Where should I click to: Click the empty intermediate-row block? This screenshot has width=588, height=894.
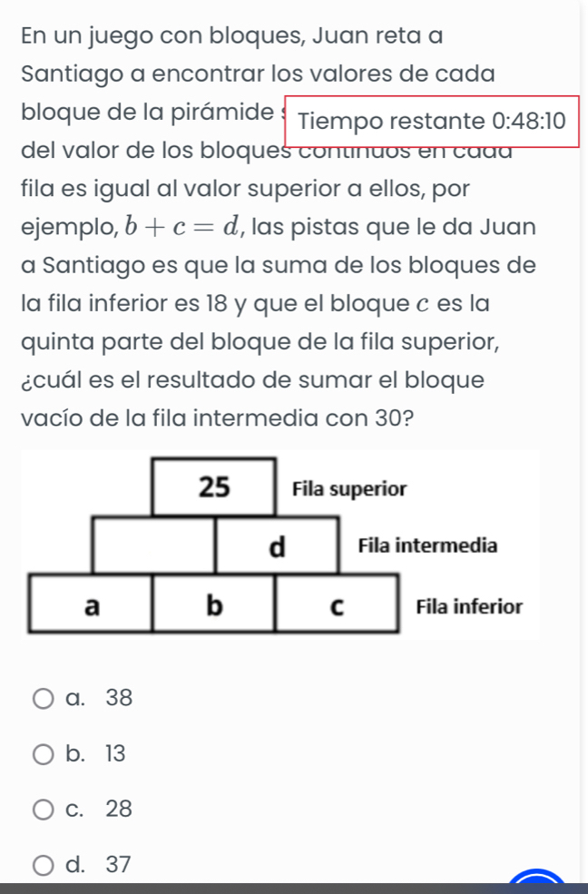[x=154, y=545]
